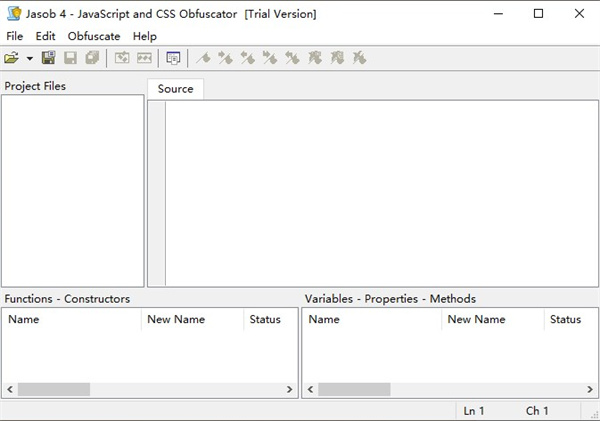Viewport: 600px width, 421px height.
Task: Click the Open file folder icon
Action: (x=11, y=58)
